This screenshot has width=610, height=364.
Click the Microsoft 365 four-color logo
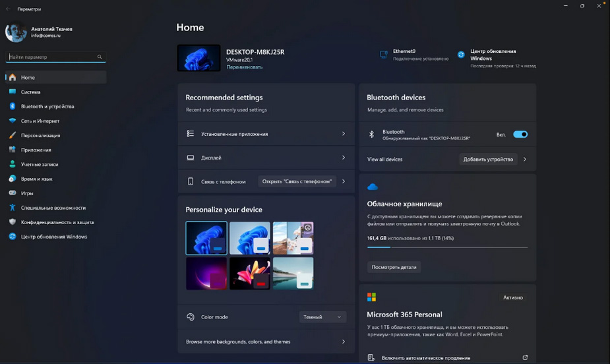(371, 297)
